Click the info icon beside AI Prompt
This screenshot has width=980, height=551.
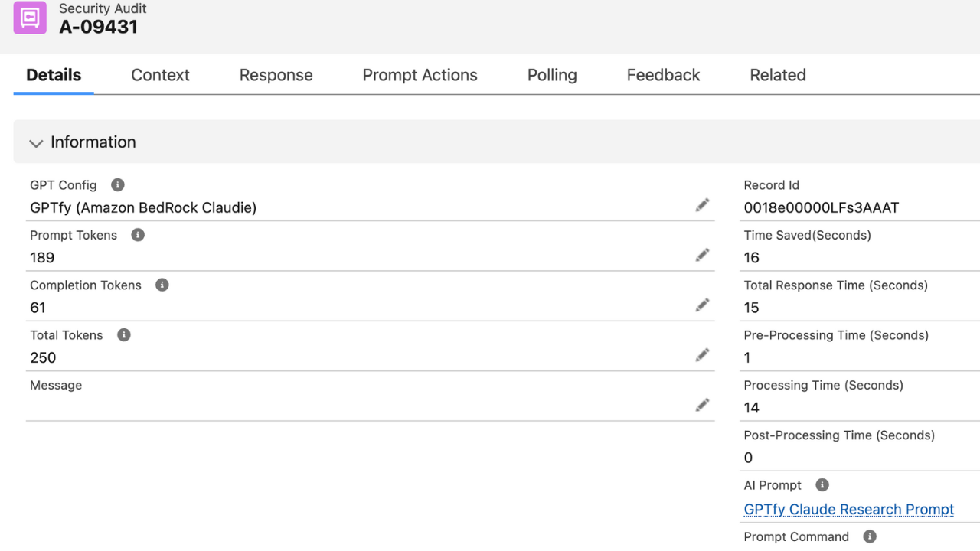point(822,484)
